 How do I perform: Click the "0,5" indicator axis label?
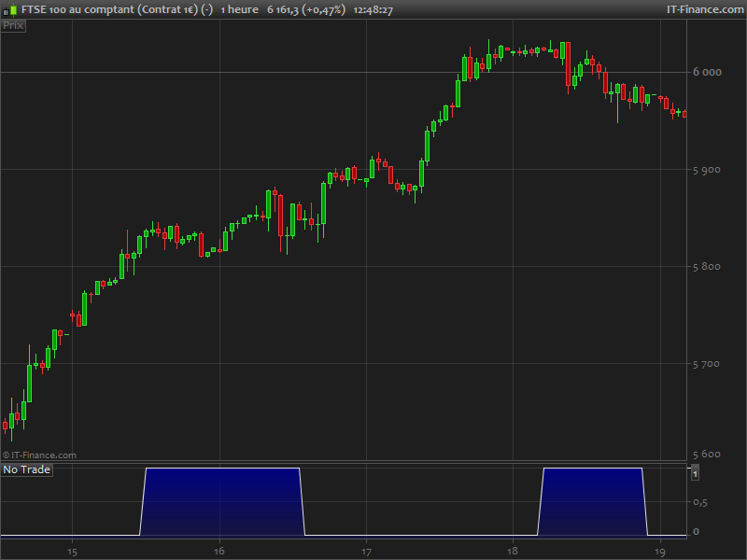pyautogui.click(x=699, y=502)
